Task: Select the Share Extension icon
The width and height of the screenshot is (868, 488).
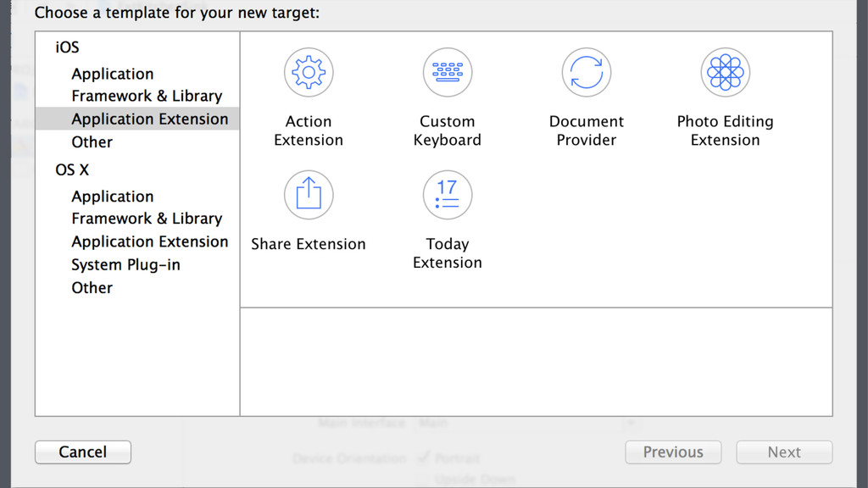Action: pyautogui.click(x=309, y=195)
